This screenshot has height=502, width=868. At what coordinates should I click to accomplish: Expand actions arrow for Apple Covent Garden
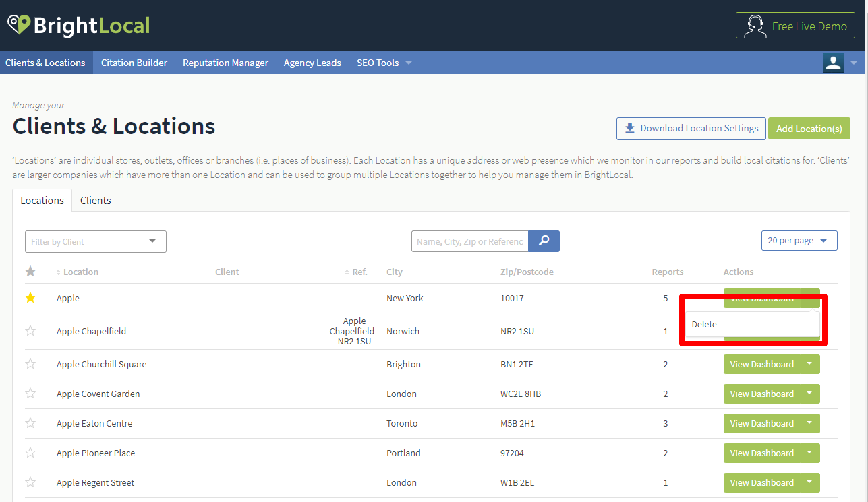pyautogui.click(x=811, y=394)
